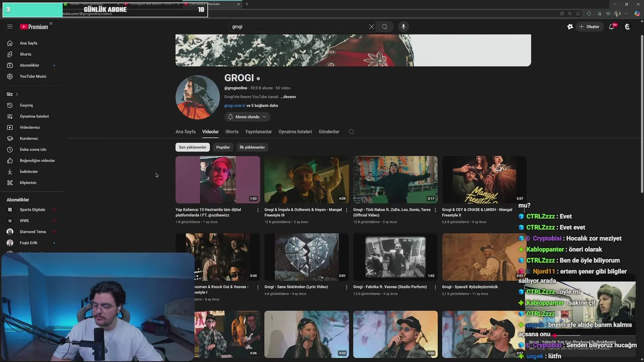The image size is (644, 362).
Task: Open YouTube Music in sidebar
Action: (33, 76)
